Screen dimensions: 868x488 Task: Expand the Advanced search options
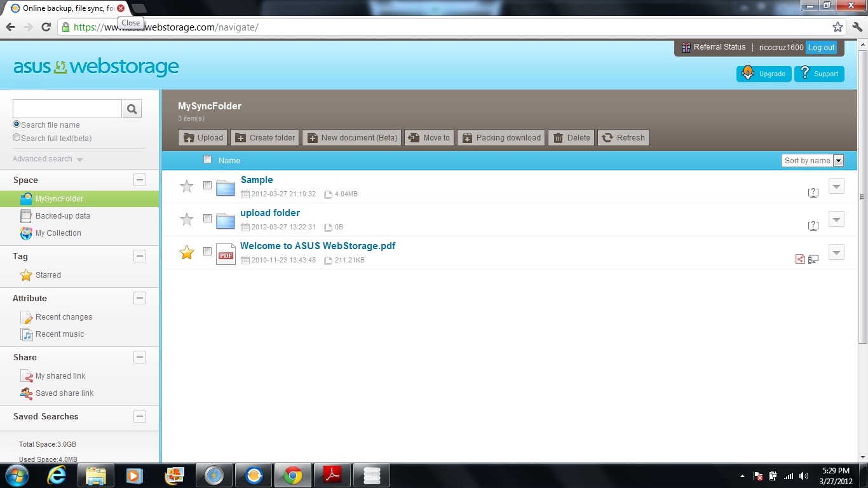coord(48,159)
